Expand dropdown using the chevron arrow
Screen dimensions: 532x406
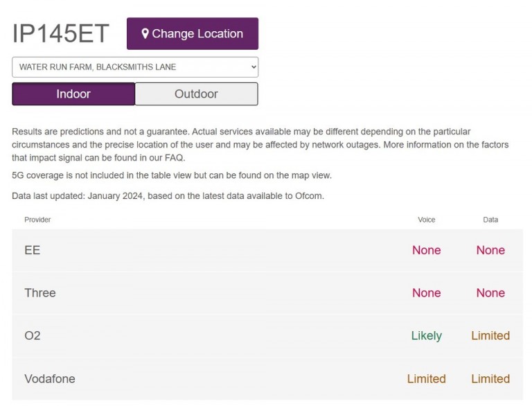tap(254, 67)
